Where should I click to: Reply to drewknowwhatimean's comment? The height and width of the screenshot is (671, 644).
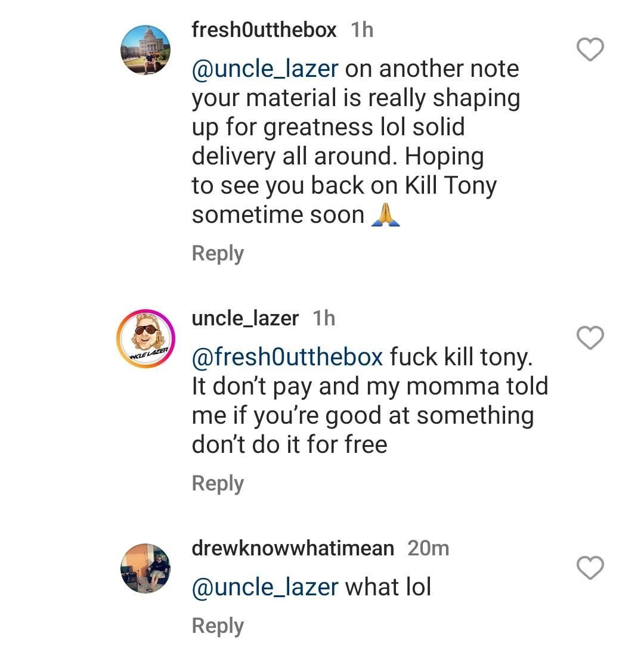coord(218,626)
